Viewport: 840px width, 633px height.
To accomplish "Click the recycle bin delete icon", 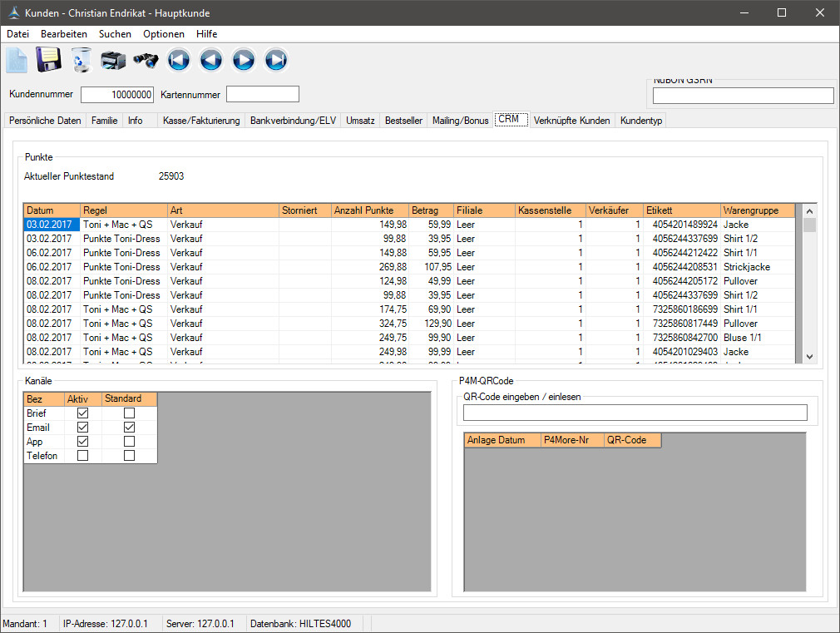I will coord(81,60).
